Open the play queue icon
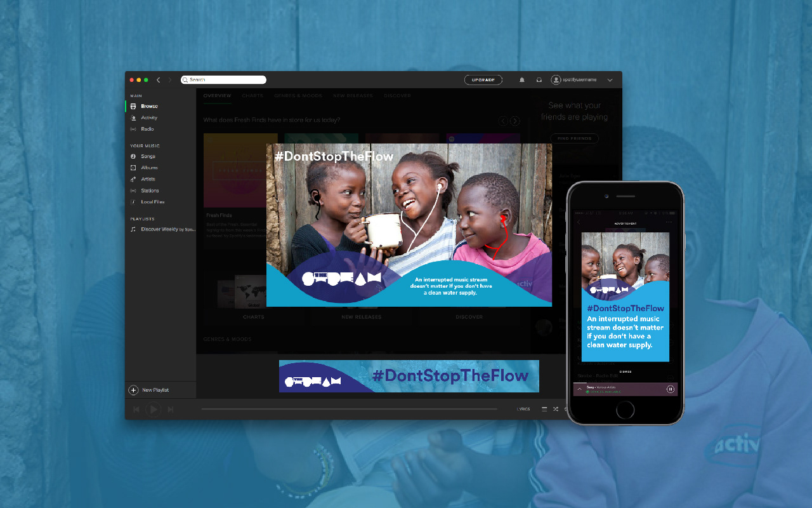 tap(544, 410)
